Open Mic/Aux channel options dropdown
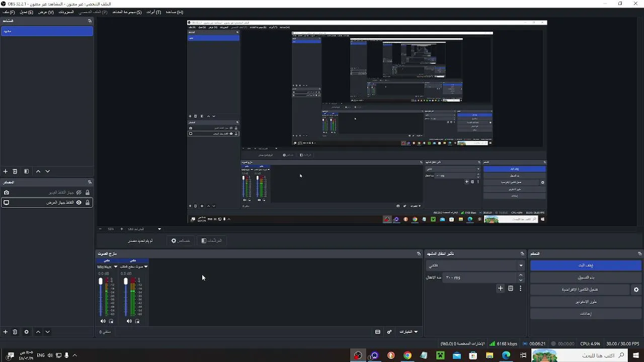Viewport: 644px width, 362px height. click(x=116, y=267)
